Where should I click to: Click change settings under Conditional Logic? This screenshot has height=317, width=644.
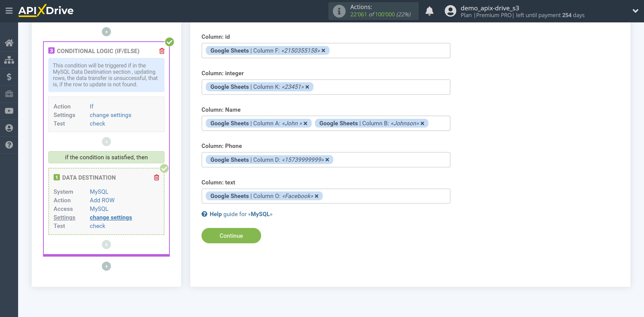pos(110,115)
